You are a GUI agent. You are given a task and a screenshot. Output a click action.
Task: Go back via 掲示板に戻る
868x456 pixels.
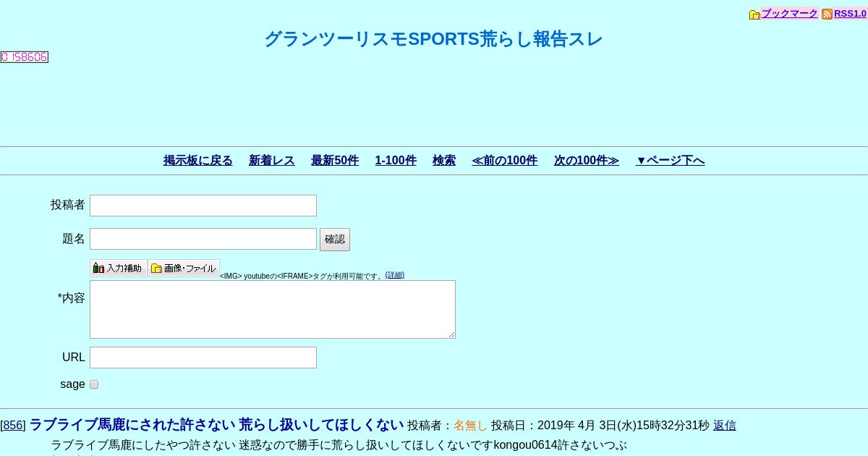click(198, 161)
